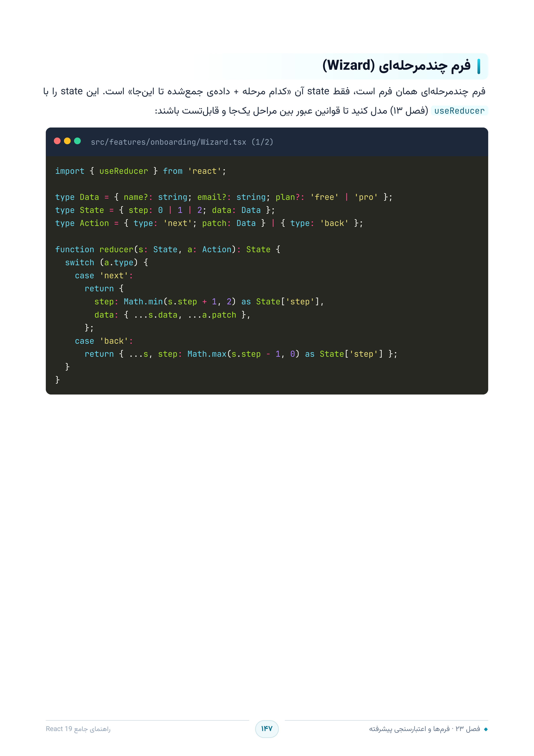
Task: Click the return line with Math.max
Action: coord(241,354)
